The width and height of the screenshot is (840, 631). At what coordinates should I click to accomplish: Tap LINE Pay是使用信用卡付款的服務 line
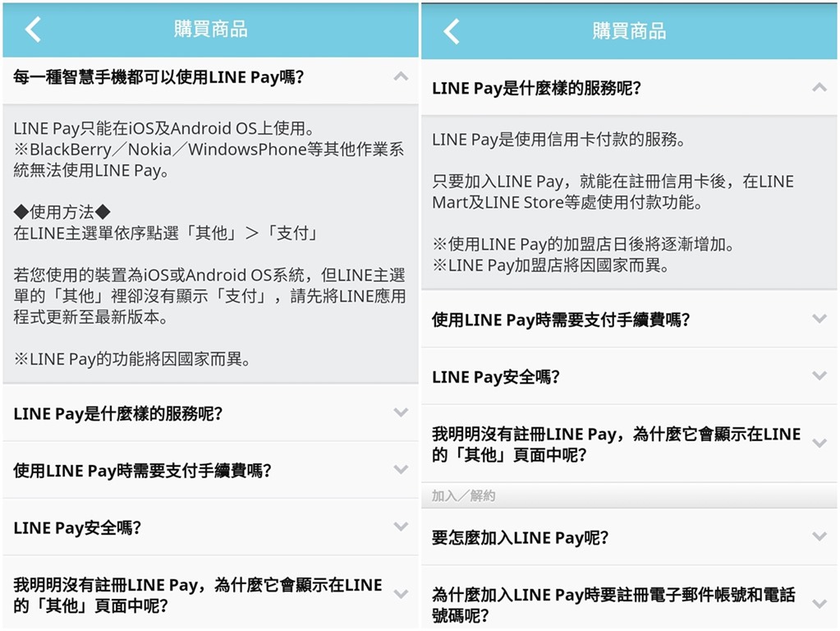558,140
